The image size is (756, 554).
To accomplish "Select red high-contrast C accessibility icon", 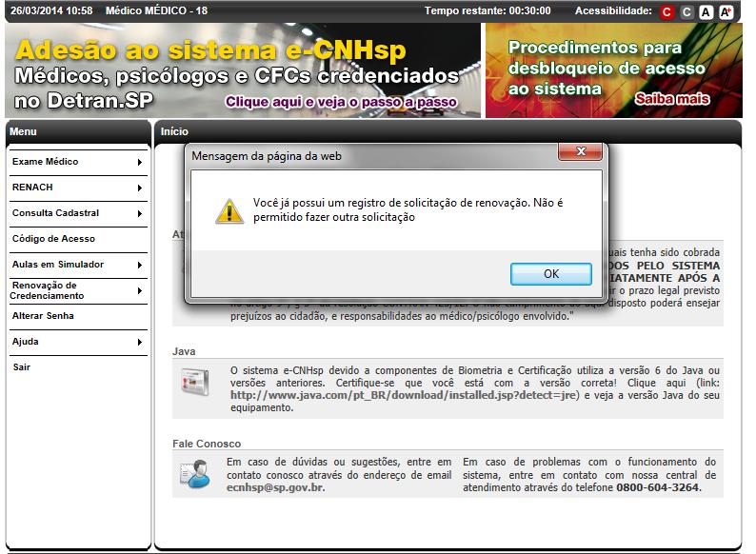I will pos(666,12).
